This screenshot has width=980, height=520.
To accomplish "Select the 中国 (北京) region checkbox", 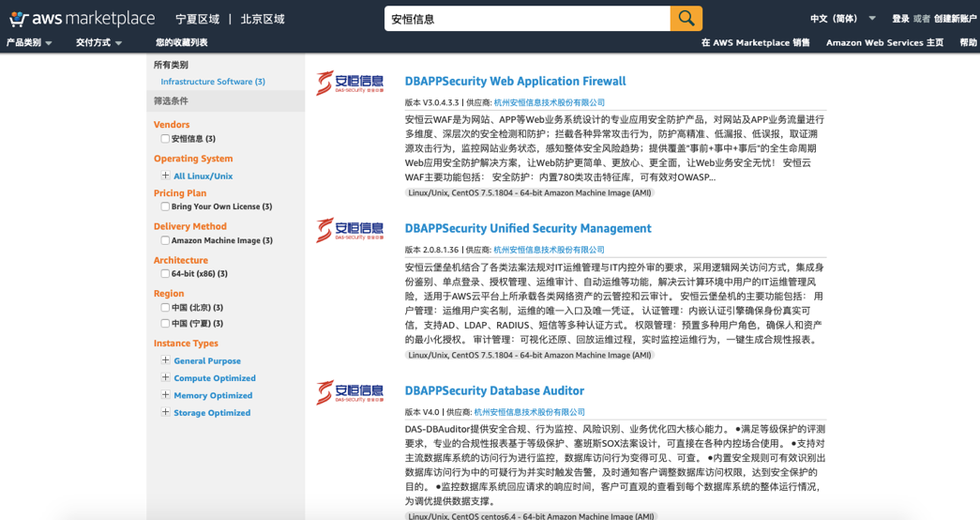I will point(165,308).
